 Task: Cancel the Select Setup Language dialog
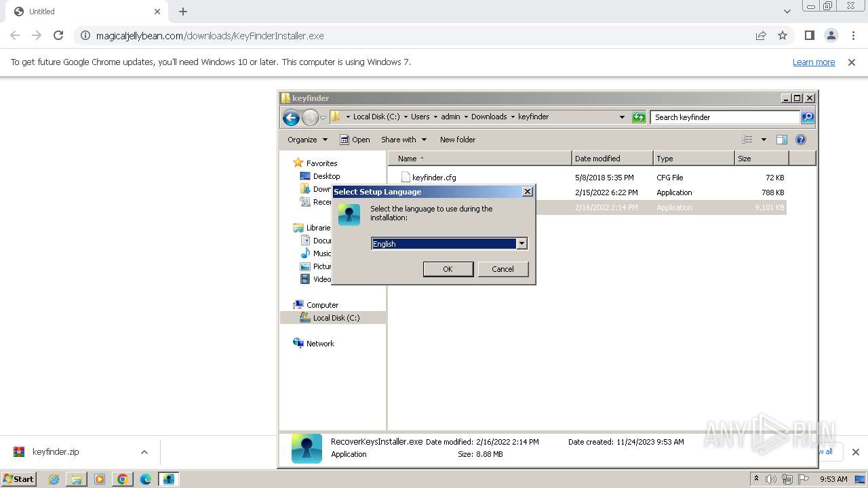pyautogui.click(x=502, y=269)
